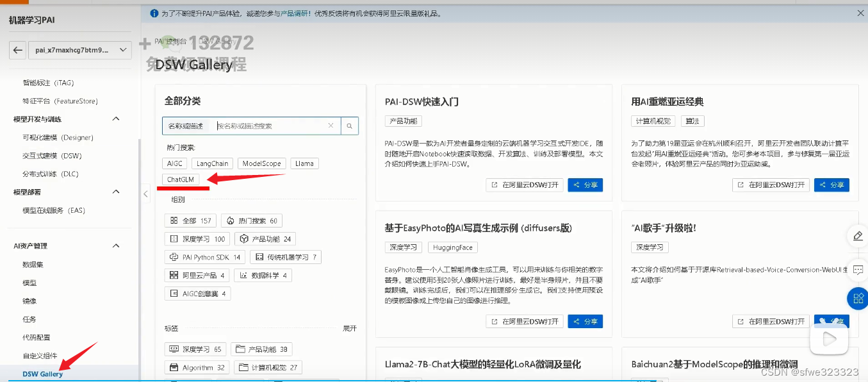Open 用AI重燃亚运经典 in 阿里云DSW
This screenshot has width=868, height=382.
point(771,185)
